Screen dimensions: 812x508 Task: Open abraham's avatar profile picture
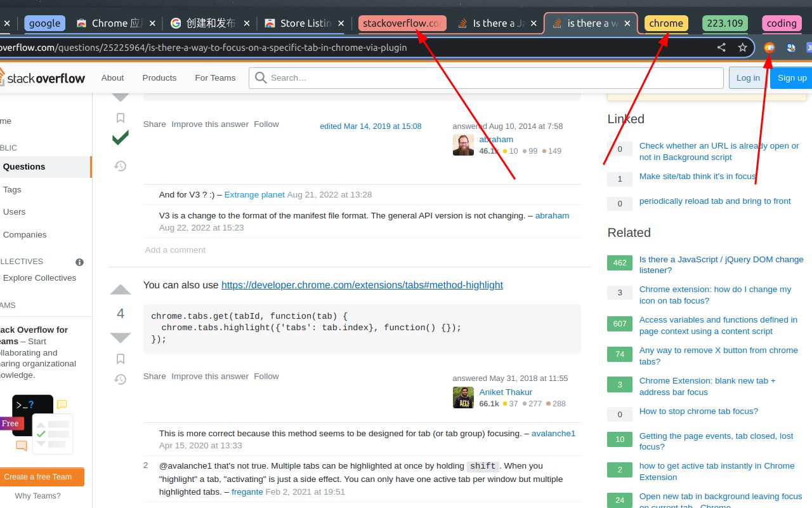click(463, 145)
